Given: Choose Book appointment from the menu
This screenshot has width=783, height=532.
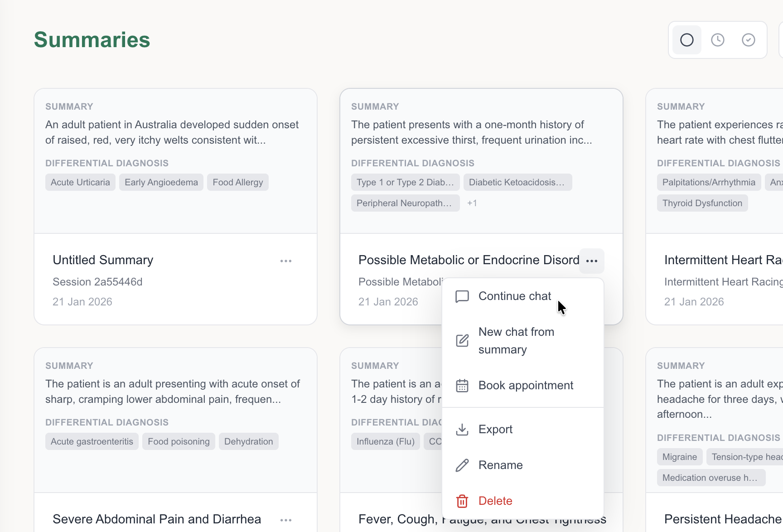Looking at the screenshot, I should click(526, 386).
